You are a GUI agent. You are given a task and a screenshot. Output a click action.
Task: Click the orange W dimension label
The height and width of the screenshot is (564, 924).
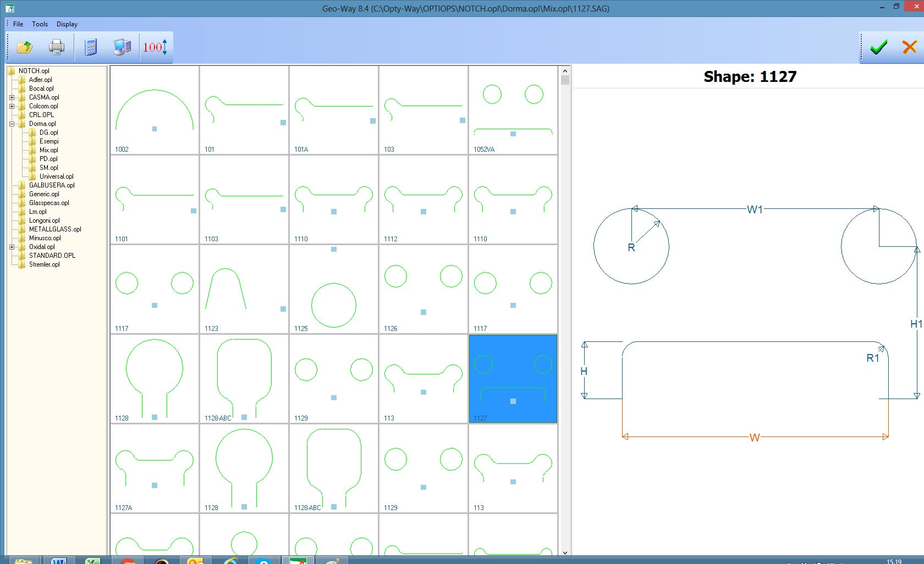[755, 438]
